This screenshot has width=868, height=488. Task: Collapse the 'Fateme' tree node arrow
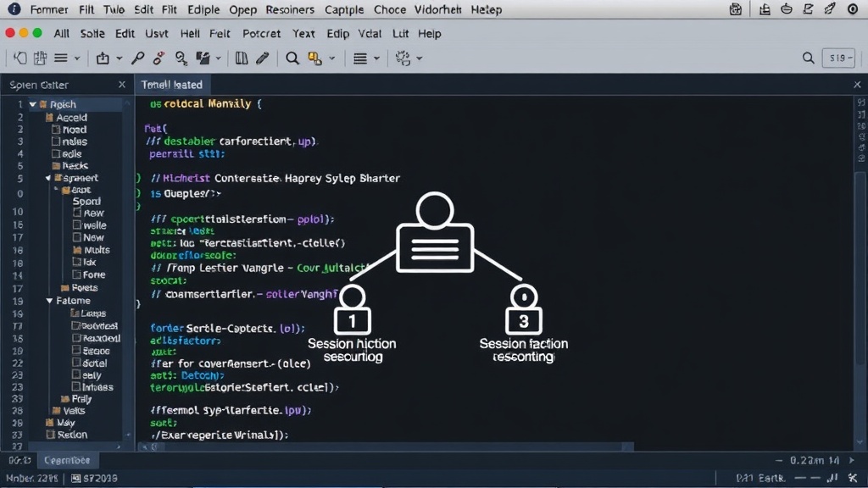click(x=49, y=301)
